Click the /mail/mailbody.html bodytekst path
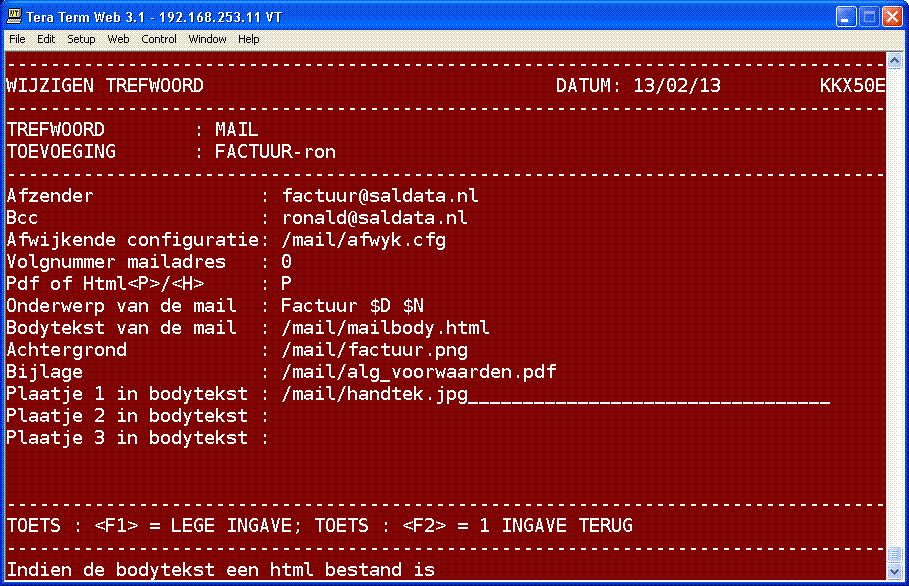This screenshot has width=909, height=586. click(385, 328)
